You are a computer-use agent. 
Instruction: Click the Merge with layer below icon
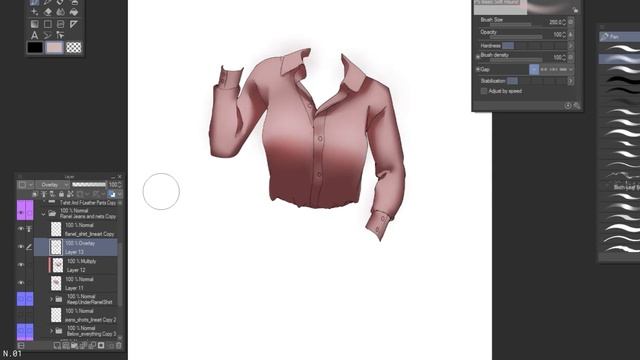pos(92,346)
